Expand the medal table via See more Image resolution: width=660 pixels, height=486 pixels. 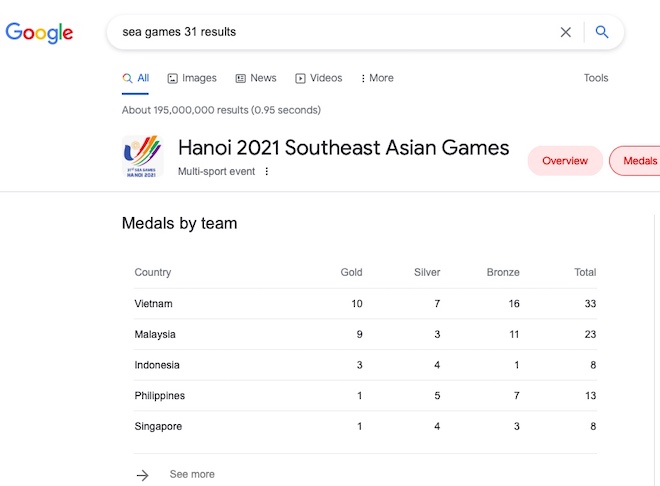click(192, 474)
